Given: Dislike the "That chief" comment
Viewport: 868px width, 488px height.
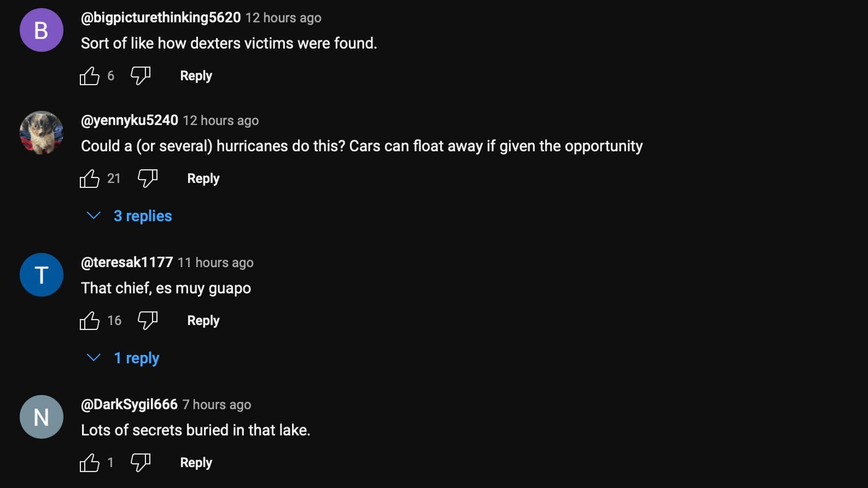Looking at the screenshot, I should coord(147,321).
